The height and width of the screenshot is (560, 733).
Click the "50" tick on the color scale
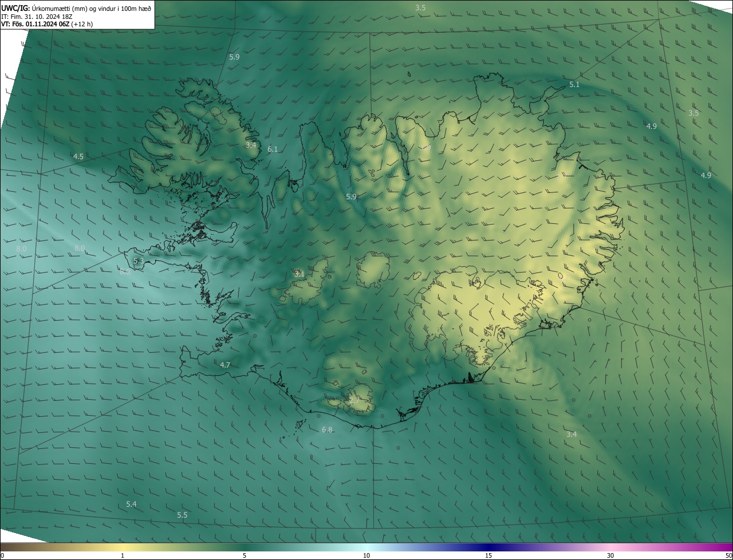coord(728,555)
